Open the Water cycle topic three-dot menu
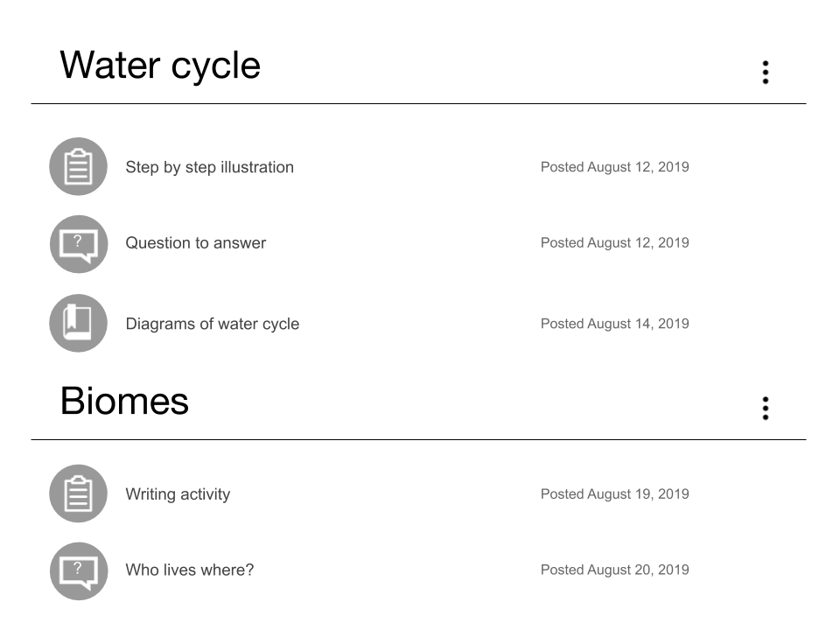 click(x=766, y=73)
